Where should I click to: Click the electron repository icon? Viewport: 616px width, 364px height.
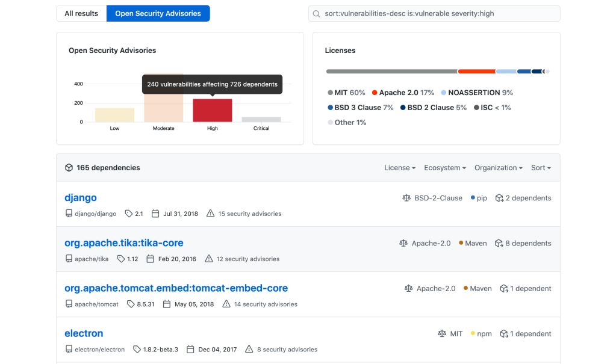[x=69, y=349]
